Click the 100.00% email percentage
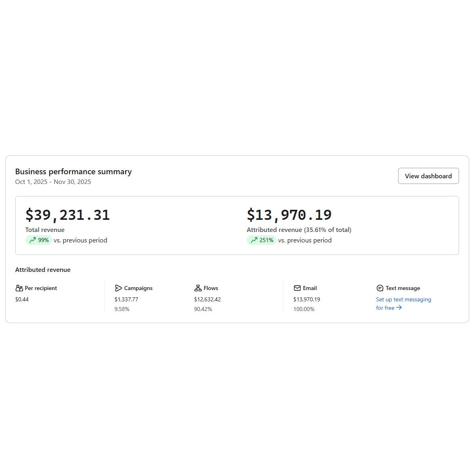The width and height of the screenshot is (476, 476). 304,309
